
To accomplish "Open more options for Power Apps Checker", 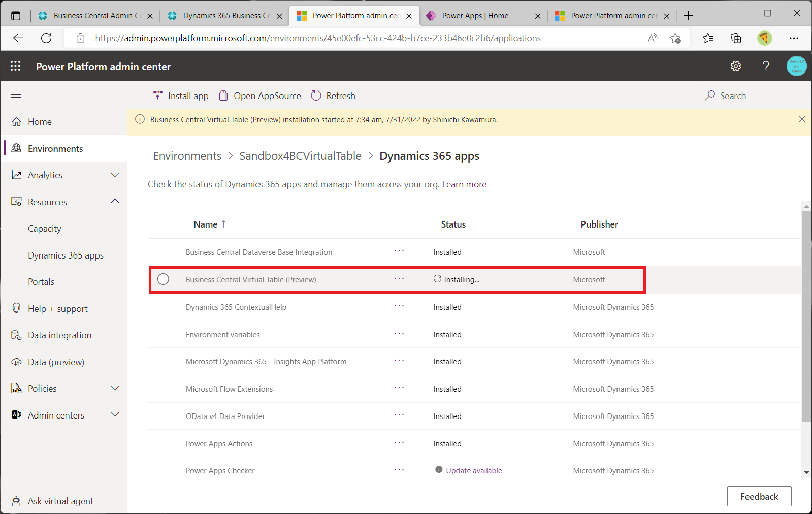I will (x=399, y=470).
